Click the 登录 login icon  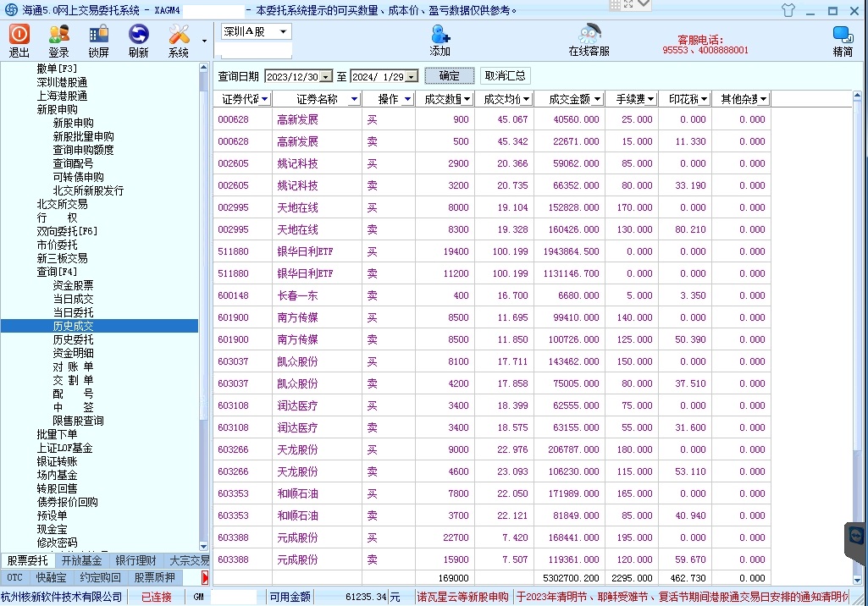pos(58,41)
